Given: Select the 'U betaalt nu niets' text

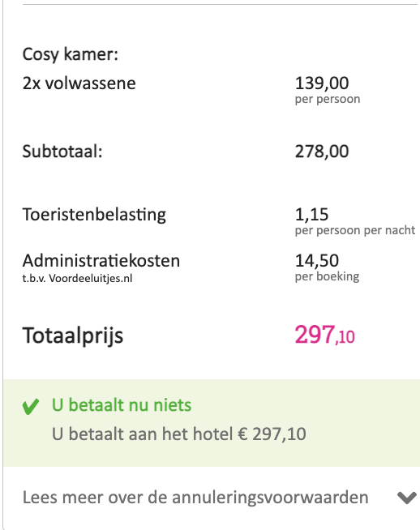Looking at the screenshot, I should pos(122,405).
